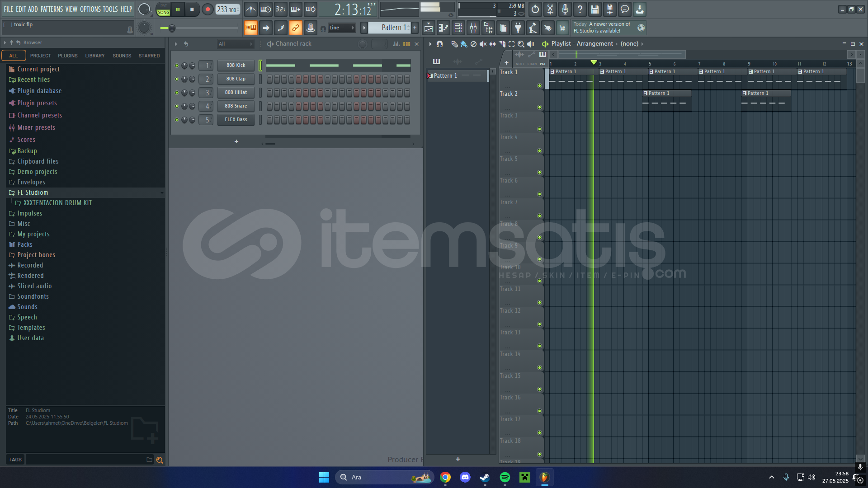
Task: Mute the 808 Kick channel LED
Action: click(177, 66)
